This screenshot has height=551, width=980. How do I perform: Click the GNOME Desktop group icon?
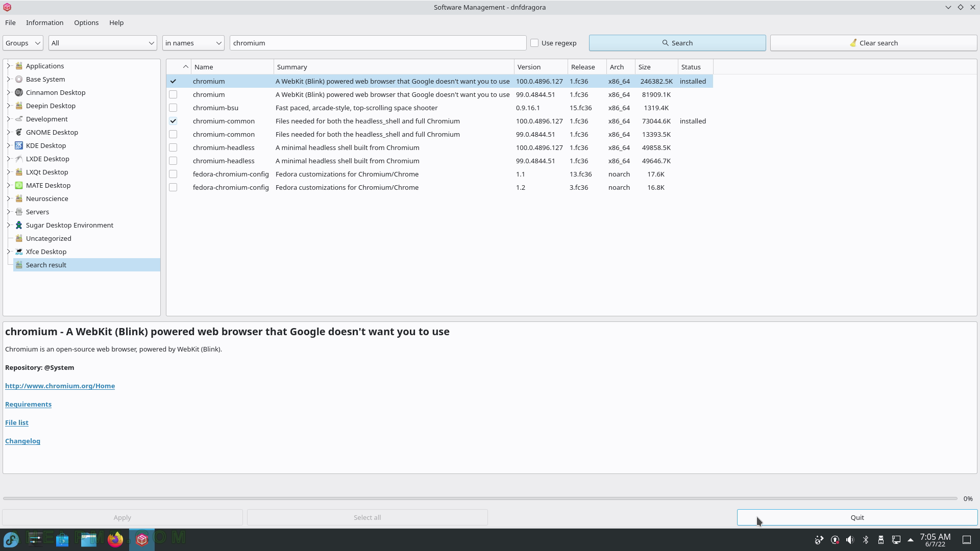(x=19, y=132)
